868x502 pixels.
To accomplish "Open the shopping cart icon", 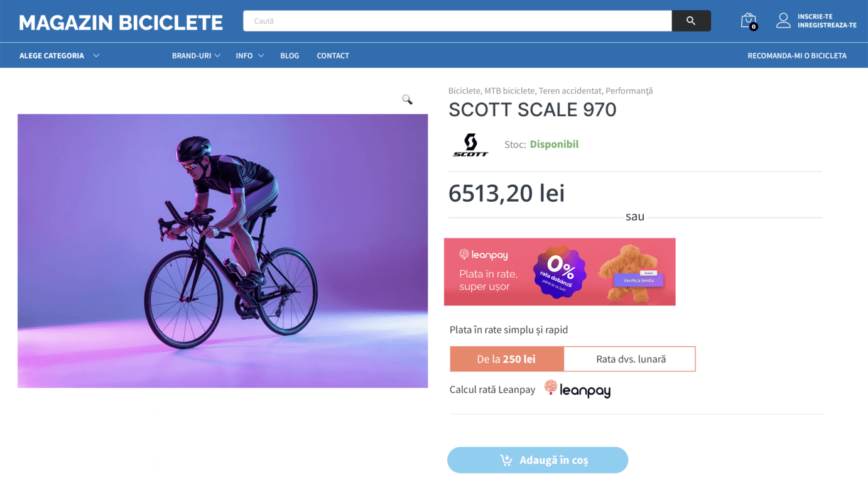I will (x=748, y=21).
